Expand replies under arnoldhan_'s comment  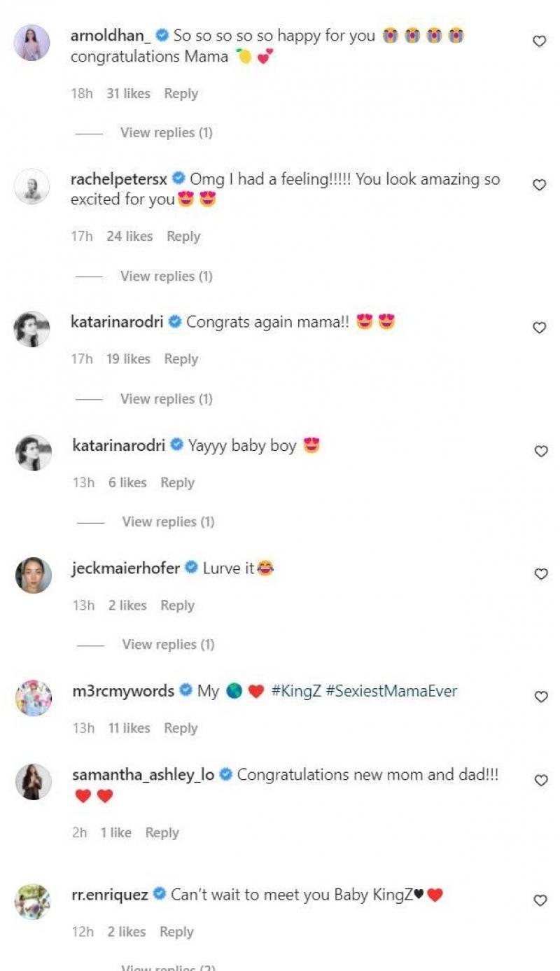(166, 132)
